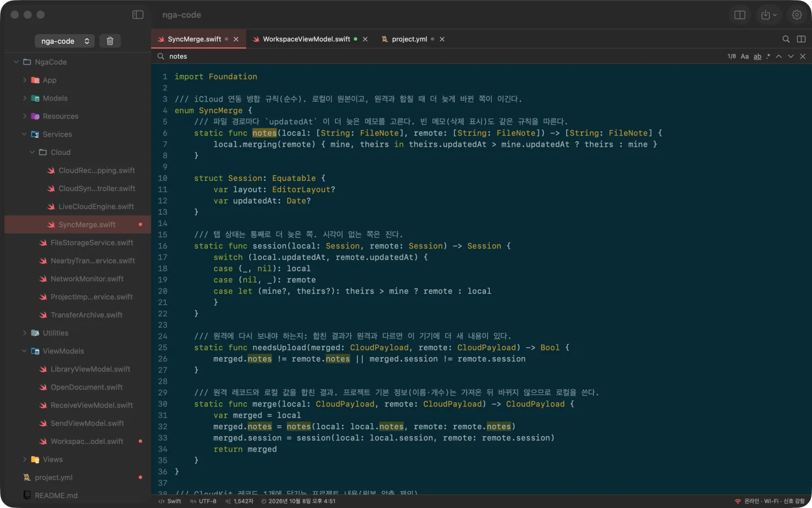Click split layout icon left of the download button

tap(740, 15)
